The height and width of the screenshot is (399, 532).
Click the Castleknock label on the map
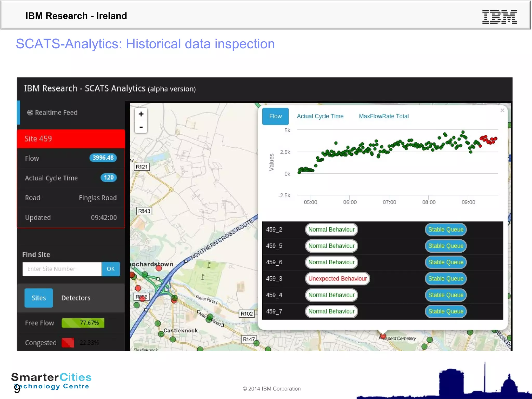coord(181,330)
